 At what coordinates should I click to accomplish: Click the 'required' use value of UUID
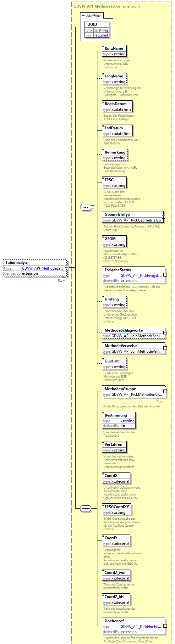click(101, 35)
